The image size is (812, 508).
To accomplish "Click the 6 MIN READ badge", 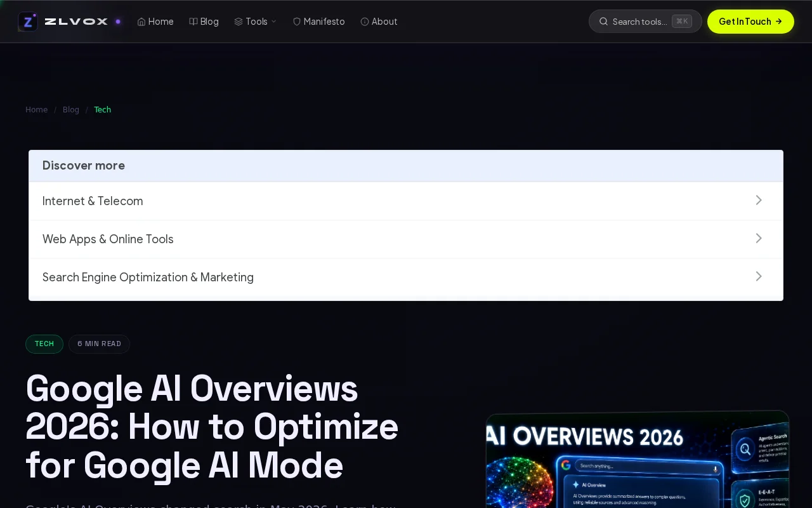I will click(99, 344).
